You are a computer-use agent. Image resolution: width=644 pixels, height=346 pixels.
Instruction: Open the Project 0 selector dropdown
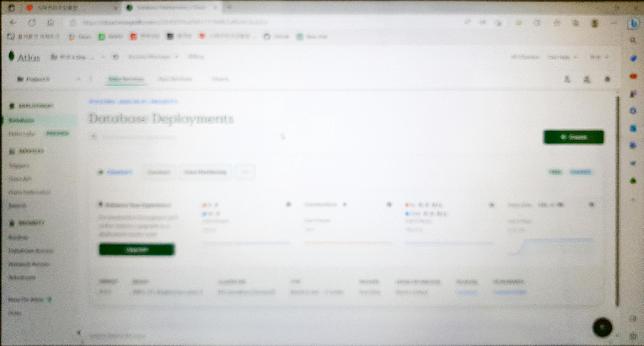[48, 79]
